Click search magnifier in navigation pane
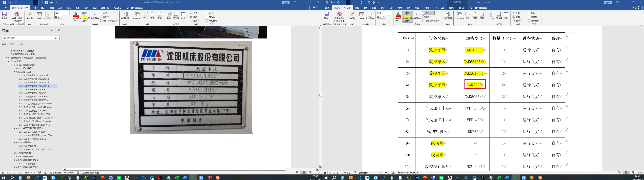This screenshot has height=180, width=644. pyautogui.click(x=56, y=38)
